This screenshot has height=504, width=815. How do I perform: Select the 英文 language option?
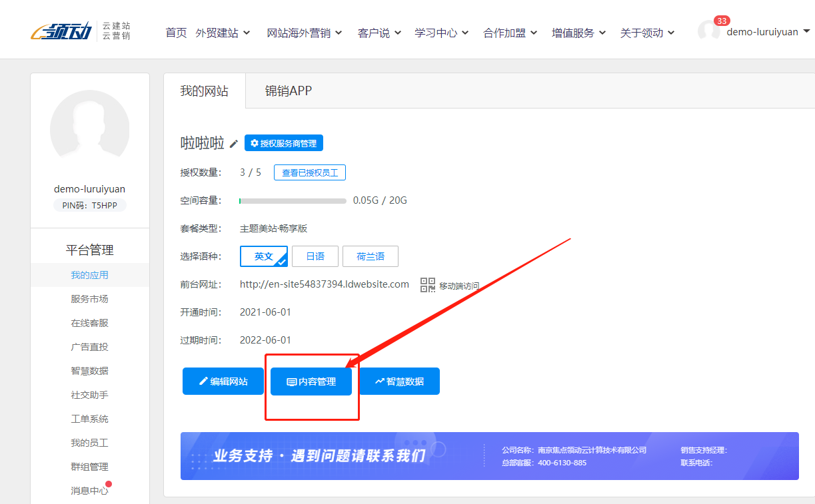pos(263,256)
